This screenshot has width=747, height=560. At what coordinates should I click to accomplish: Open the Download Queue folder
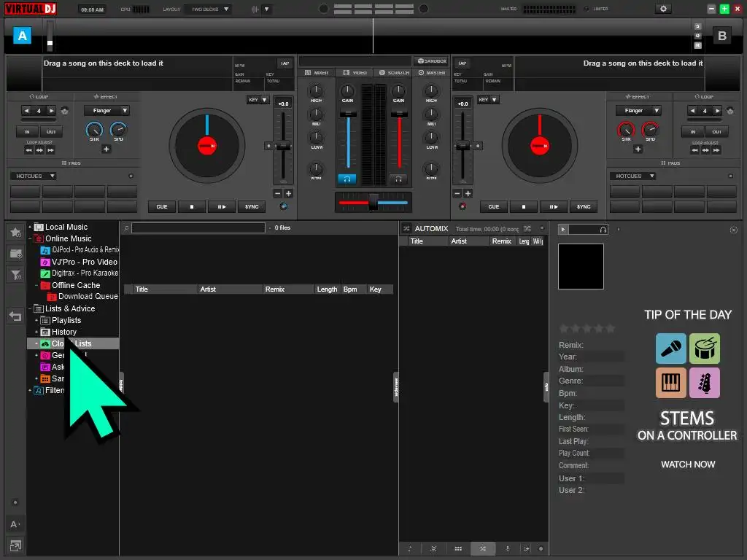click(88, 296)
